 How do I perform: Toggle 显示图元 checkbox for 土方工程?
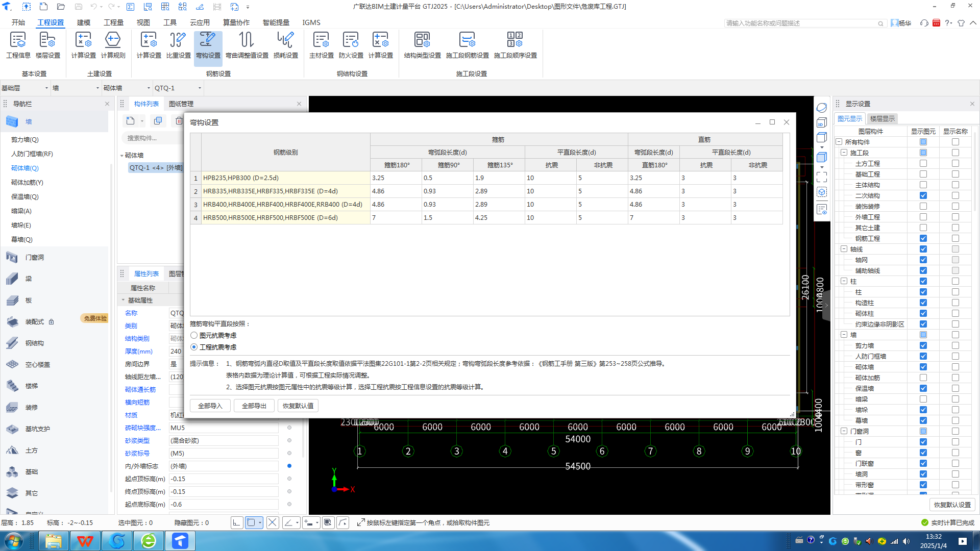tap(923, 163)
